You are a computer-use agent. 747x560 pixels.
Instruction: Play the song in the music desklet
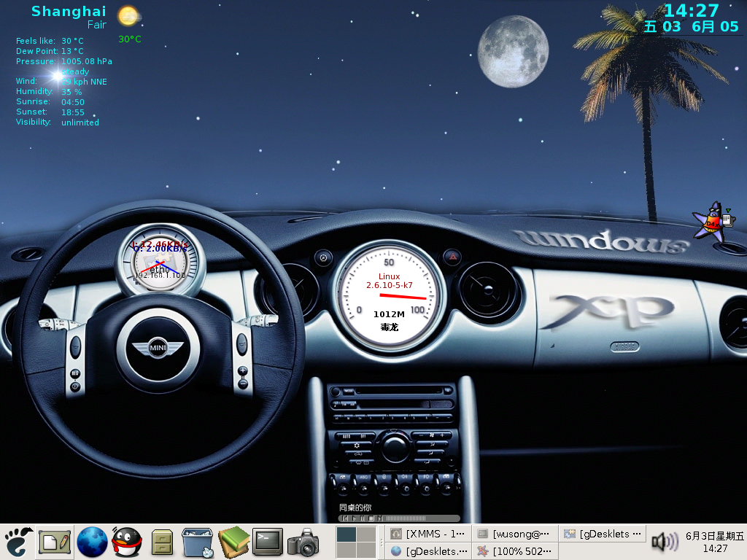point(354,518)
